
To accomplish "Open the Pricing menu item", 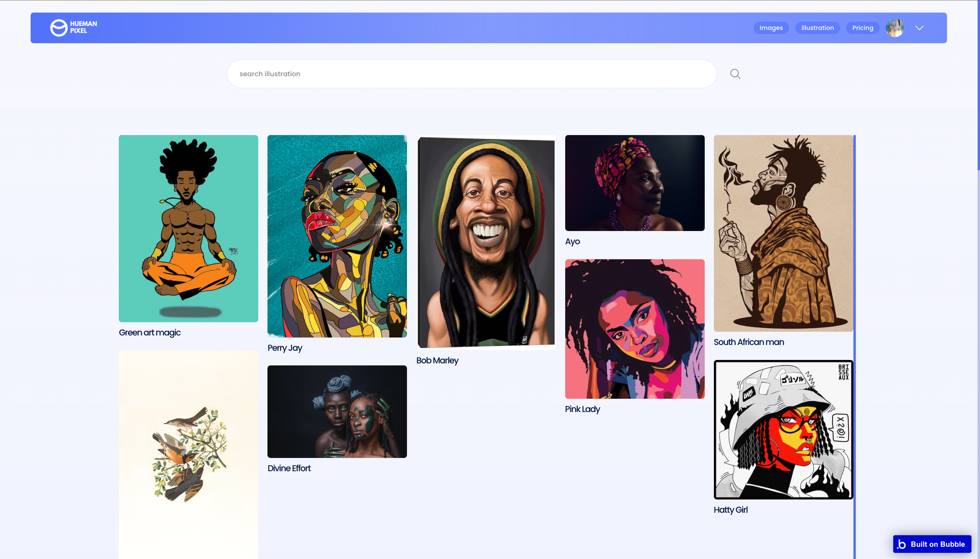I will click(x=863, y=28).
